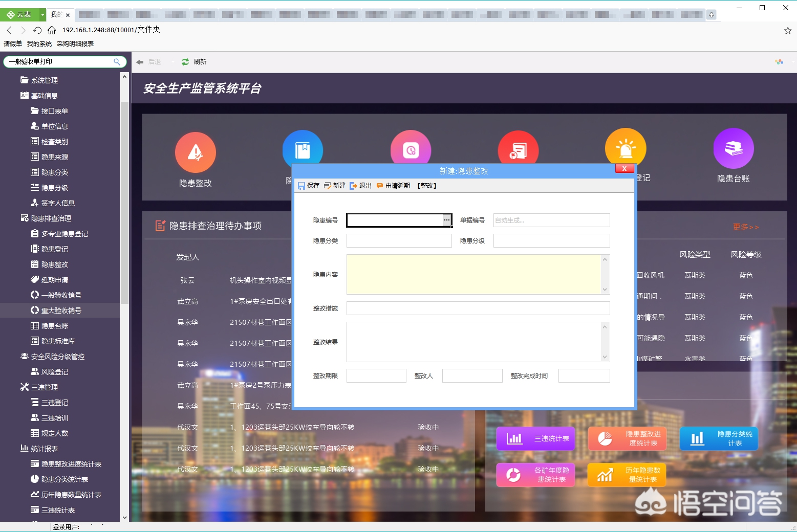Open the pink 各矿年度隐患统计表 button
This screenshot has height=532, width=797.
click(x=535, y=475)
